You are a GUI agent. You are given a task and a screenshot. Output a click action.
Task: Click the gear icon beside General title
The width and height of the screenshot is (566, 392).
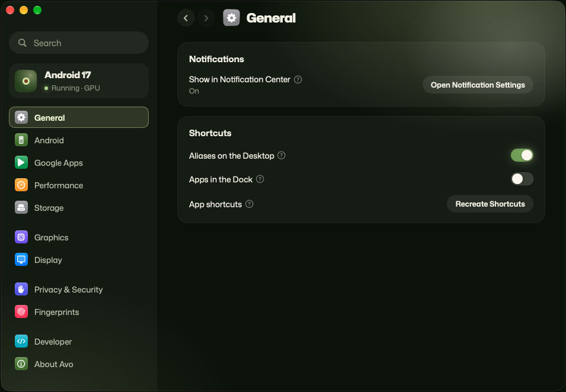(231, 18)
